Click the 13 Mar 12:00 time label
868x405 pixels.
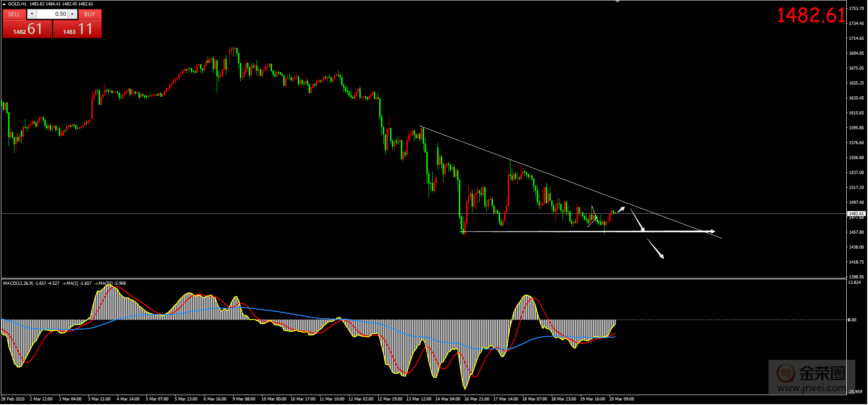(x=419, y=399)
